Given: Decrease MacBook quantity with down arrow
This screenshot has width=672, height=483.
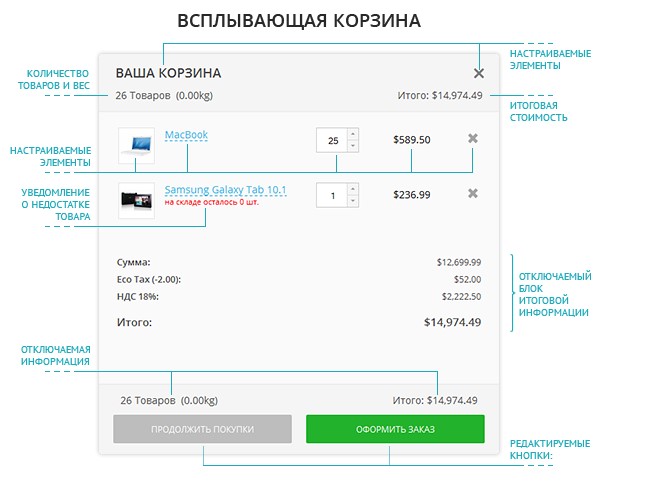Looking at the screenshot, I should [x=353, y=145].
